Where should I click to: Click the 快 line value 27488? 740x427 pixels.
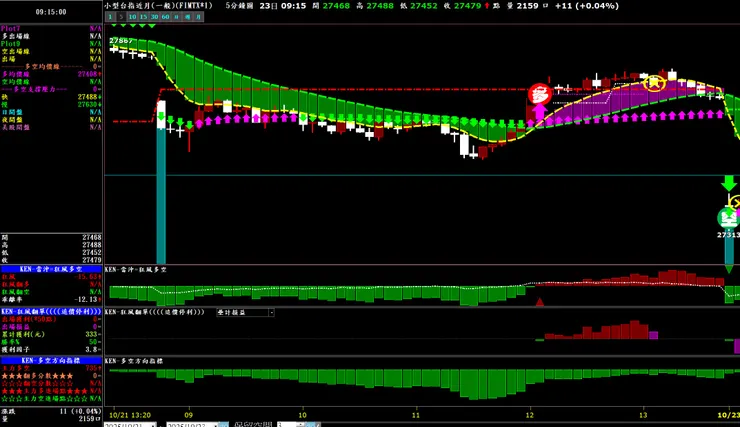pos(89,97)
